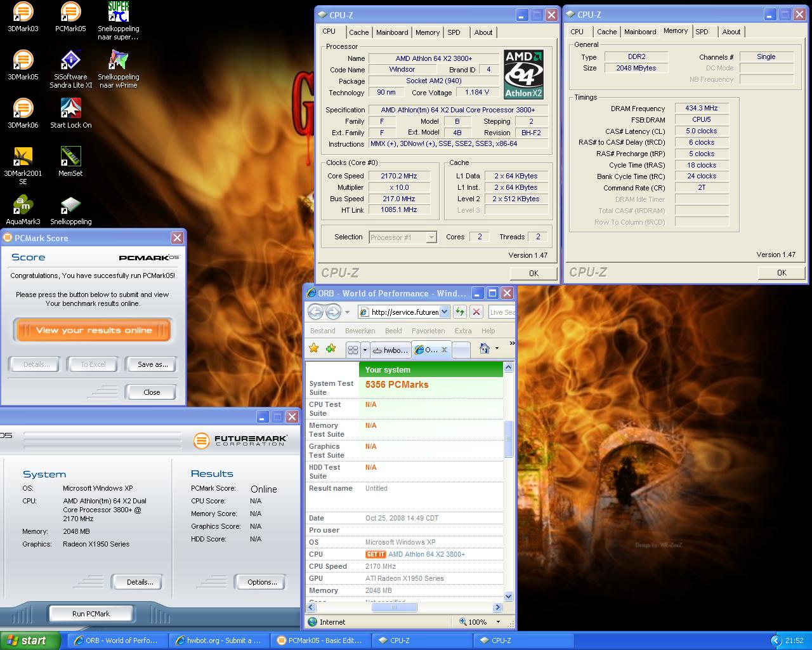Click the browser Back arrow button

315,312
